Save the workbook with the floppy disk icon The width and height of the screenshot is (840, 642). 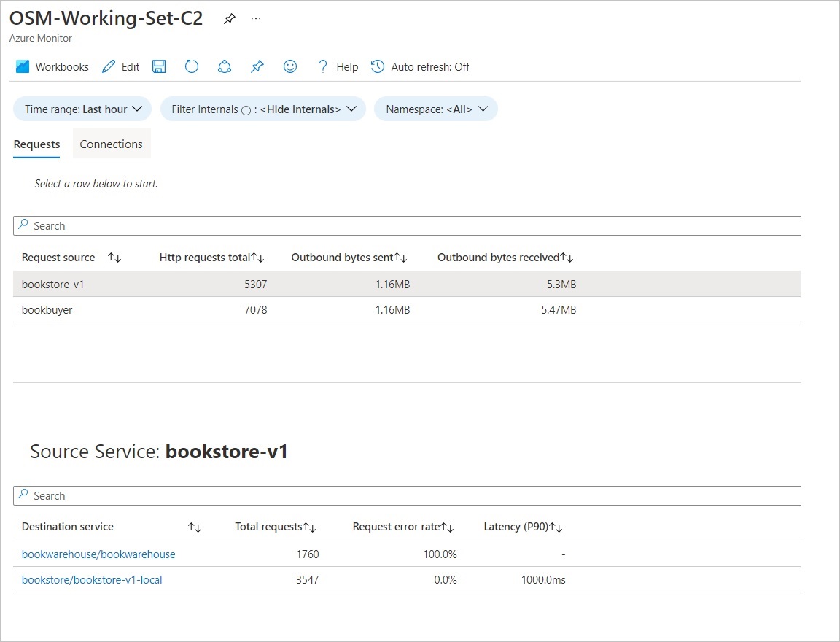tap(159, 66)
